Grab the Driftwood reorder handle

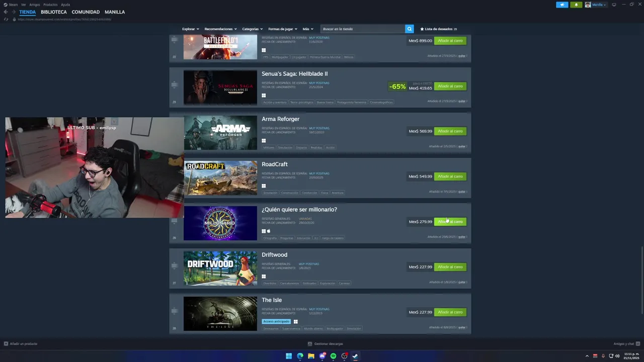tap(175, 265)
